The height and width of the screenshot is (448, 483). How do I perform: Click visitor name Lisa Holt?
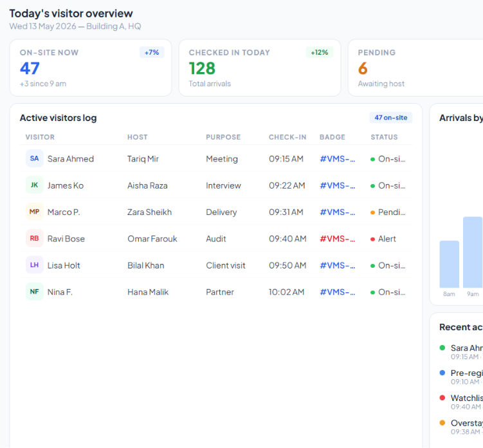64,265
